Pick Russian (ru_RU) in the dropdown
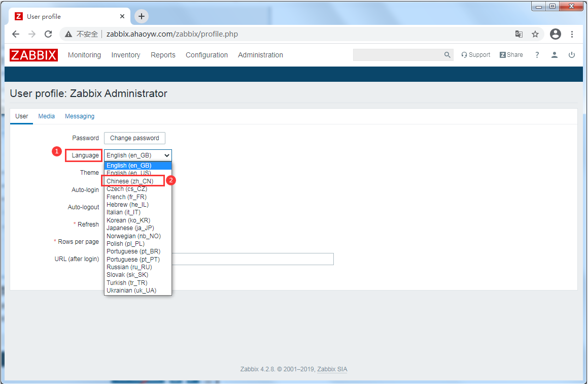 pyautogui.click(x=129, y=267)
